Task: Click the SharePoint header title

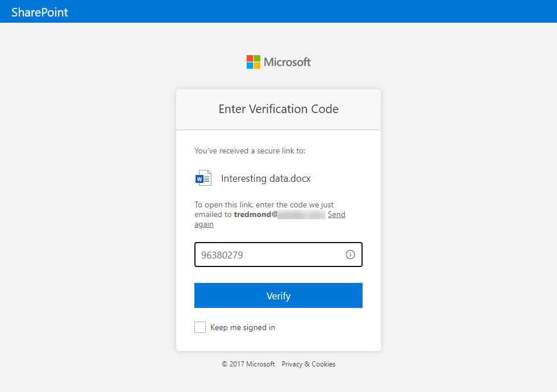Action: point(39,12)
